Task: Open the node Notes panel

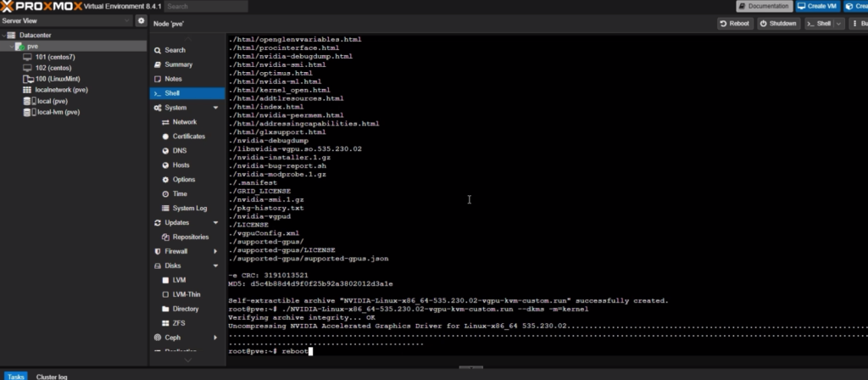Action: pos(173,79)
